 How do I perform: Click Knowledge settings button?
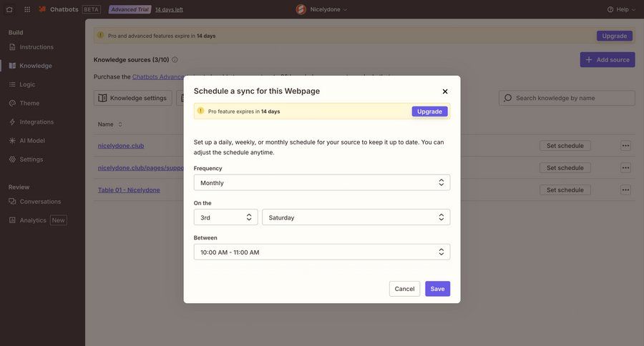(132, 98)
